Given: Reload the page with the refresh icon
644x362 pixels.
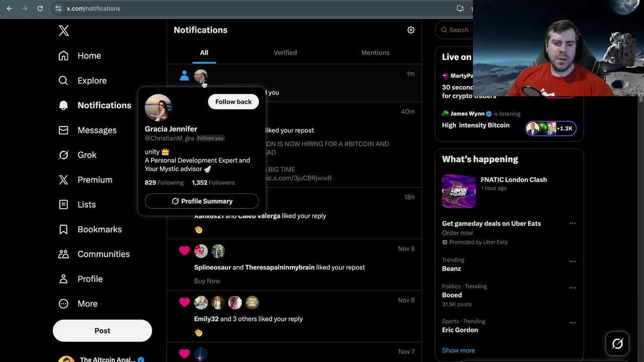Looking at the screenshot, I should (x=40, y=9).
